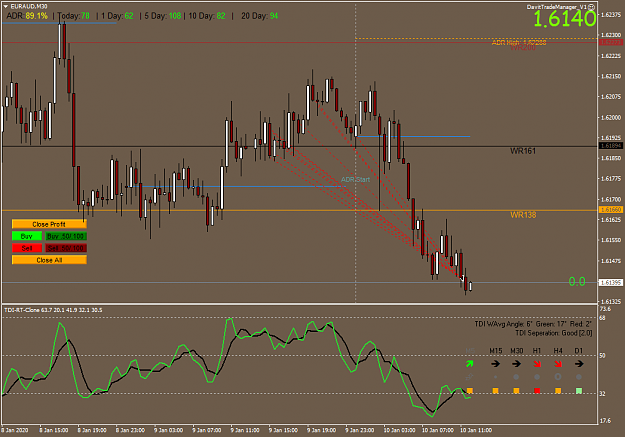This screenshot has width=625, height=437.
Task: Click the ADR High 1.62288 label
Action: 519,42
